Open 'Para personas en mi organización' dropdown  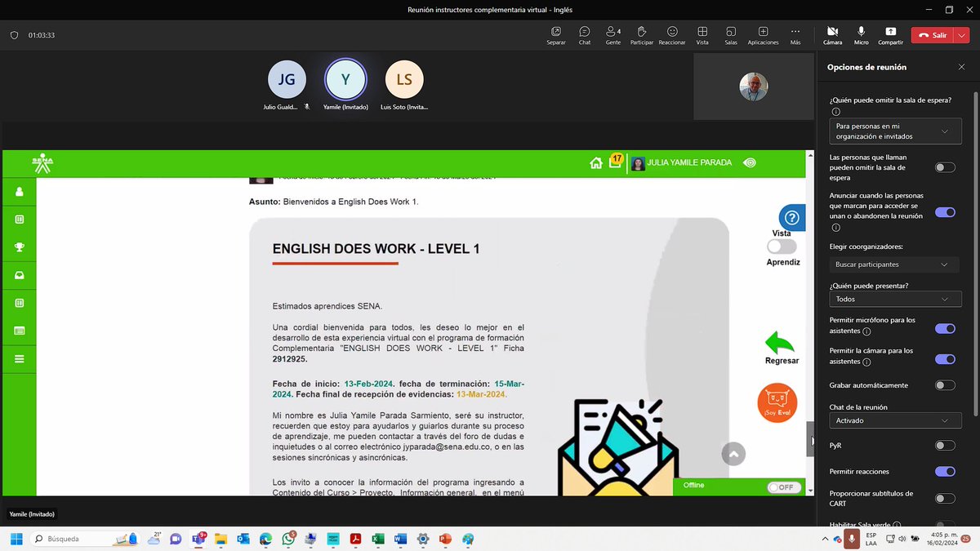pos(895,131)
